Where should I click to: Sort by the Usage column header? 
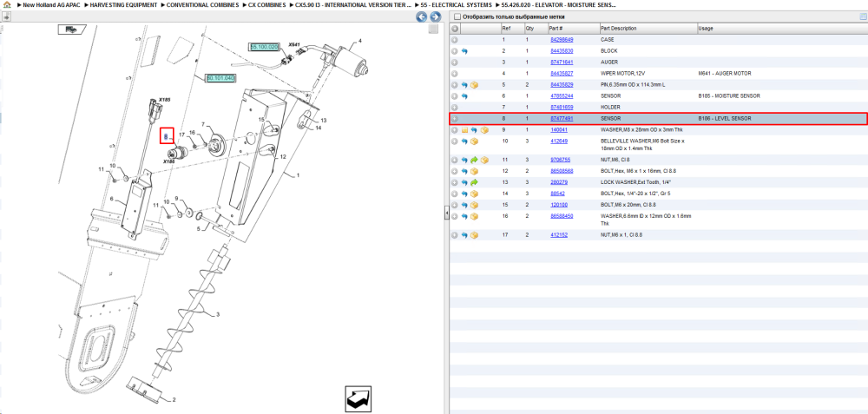click(782, 29)
